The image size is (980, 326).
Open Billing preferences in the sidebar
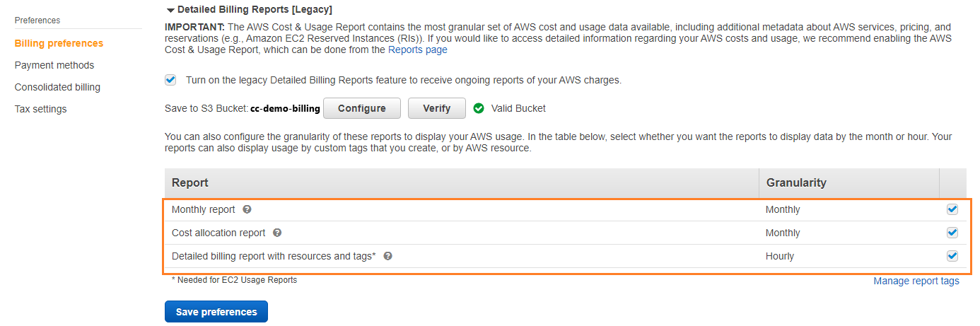pyautogui.click(x=59, y=43)
